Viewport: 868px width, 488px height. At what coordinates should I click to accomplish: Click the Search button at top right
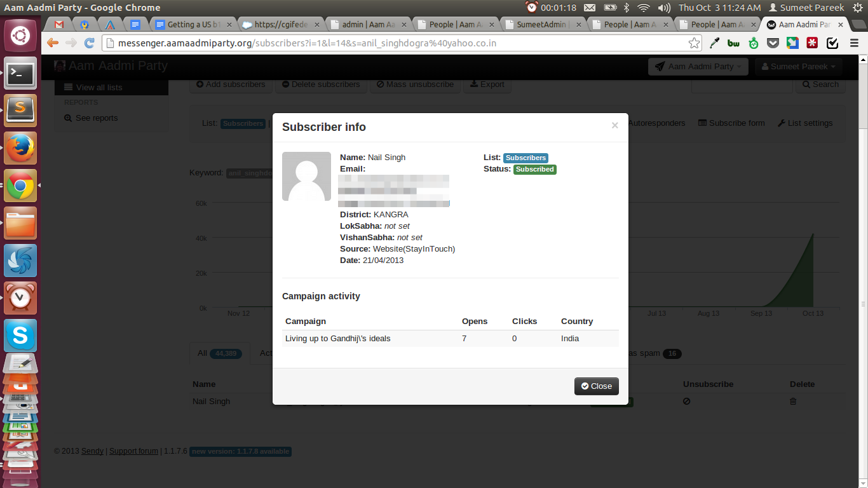[820, 85]
